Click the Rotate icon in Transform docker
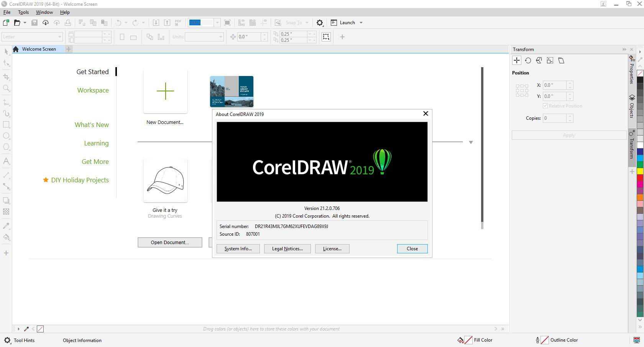Viewport: 644px width, 347px height. click(528, 60)
